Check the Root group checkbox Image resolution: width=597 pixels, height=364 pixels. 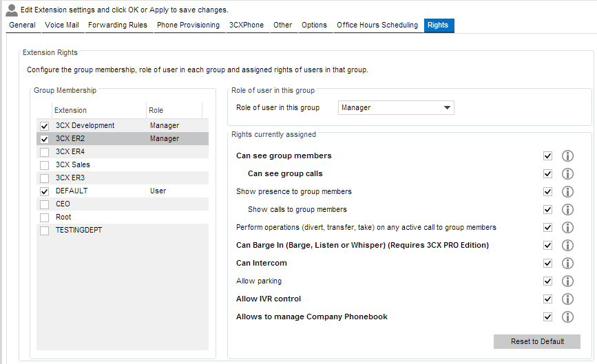tap(45, 217)
